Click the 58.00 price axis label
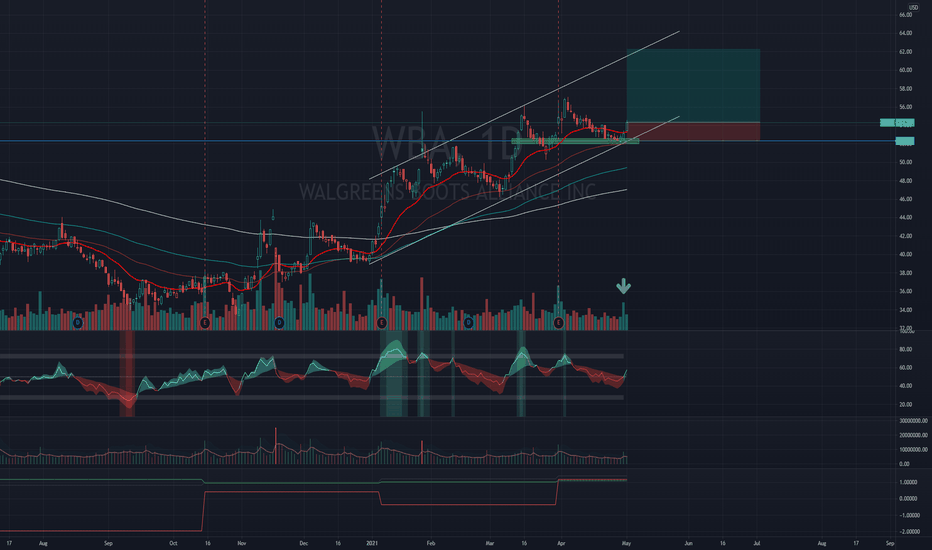Screen dimensions: 932x550 tap(905, 89)
